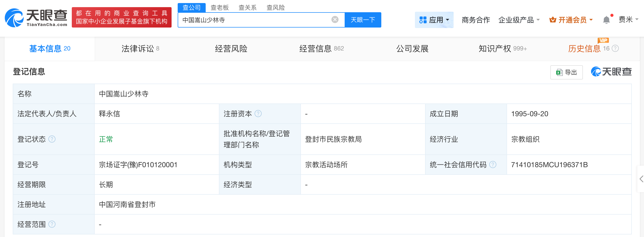Click the red promotional banner image
This screenshot has height=237, width=644.
coord(122,17)
